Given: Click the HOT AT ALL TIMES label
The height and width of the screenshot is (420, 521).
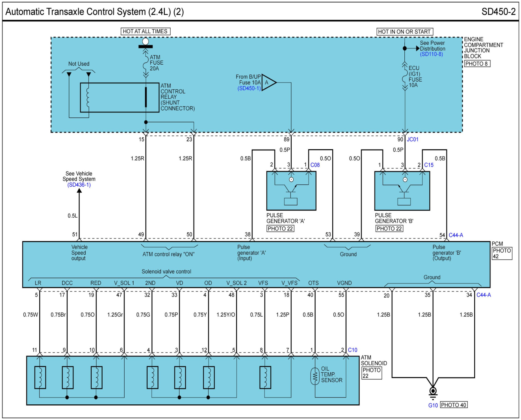Looking at the screenshot, I should (145, 31).
